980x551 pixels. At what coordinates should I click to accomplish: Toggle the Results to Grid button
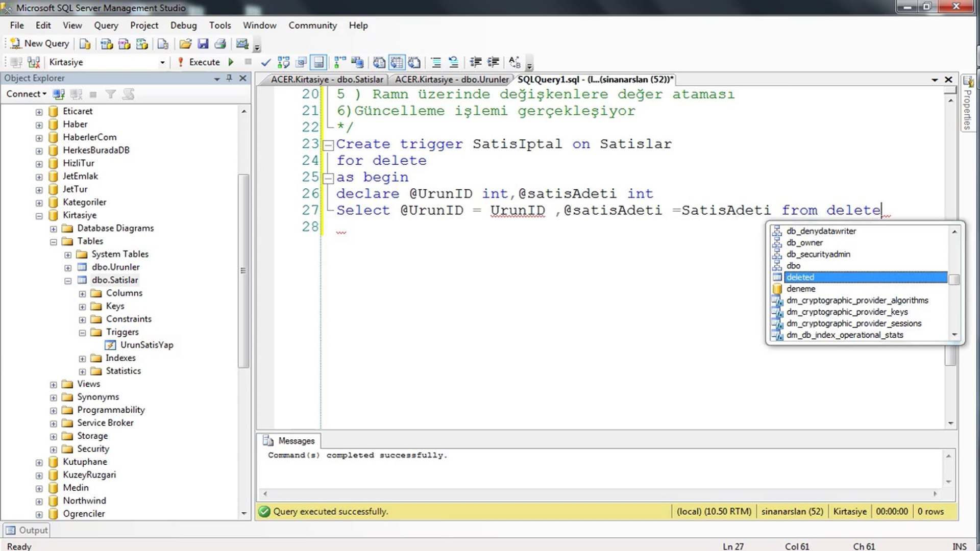pos(397,62)
